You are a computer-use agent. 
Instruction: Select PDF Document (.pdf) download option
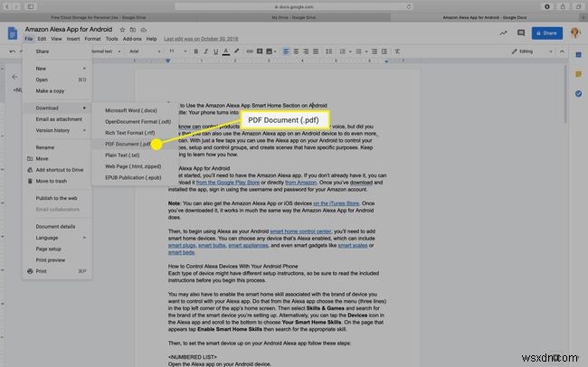pos(128,144)
